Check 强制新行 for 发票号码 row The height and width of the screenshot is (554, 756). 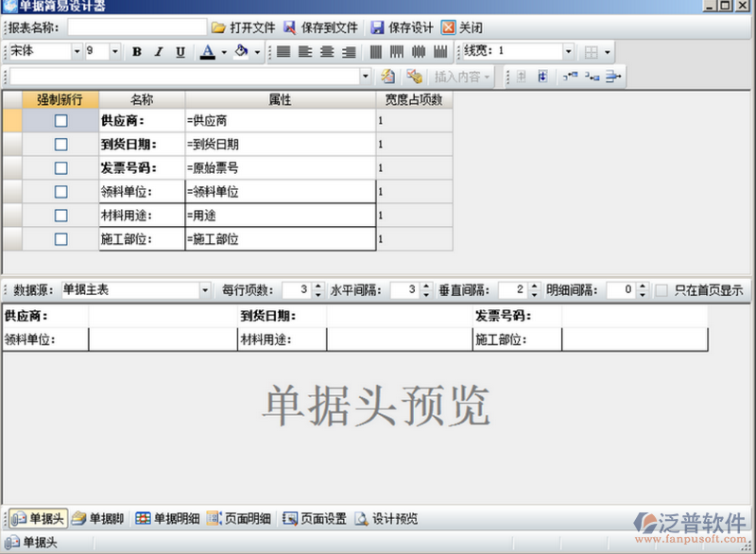click(x=60, y=167)
